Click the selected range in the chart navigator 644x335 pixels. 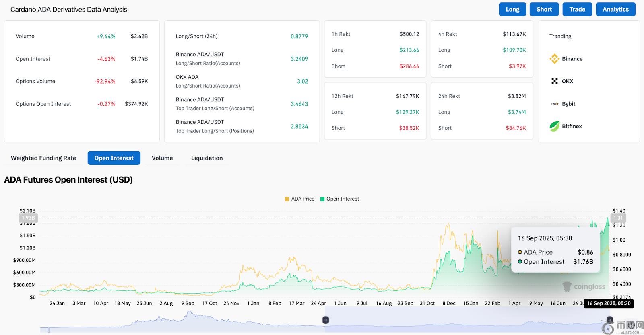[463, 322]
